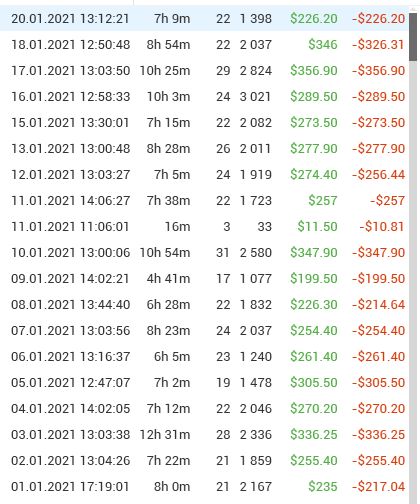Select the row showing -$214.64
420x504 pixels.
pyautogui.click(x=204, y=305)
